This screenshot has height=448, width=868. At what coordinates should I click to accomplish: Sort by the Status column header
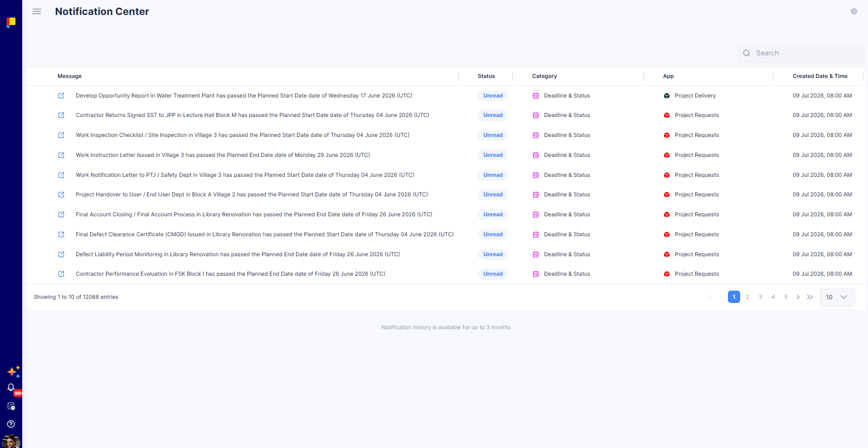pyautogui.click(x=486, y=76)
